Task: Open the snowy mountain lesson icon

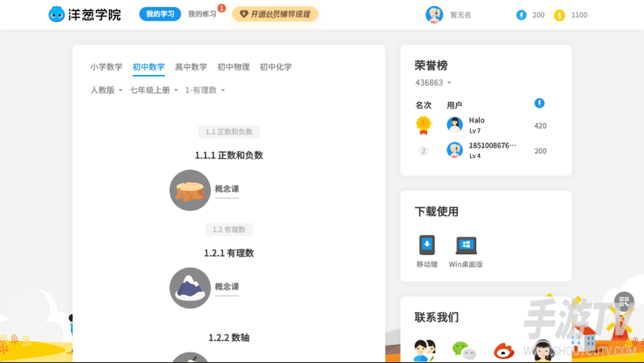Action: [x=190, y=288]
